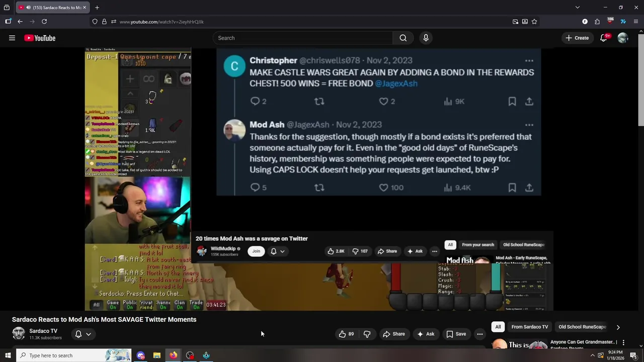Save the video to a playlist
This screenshot has height=362, width=644.
tap(456, 334)
